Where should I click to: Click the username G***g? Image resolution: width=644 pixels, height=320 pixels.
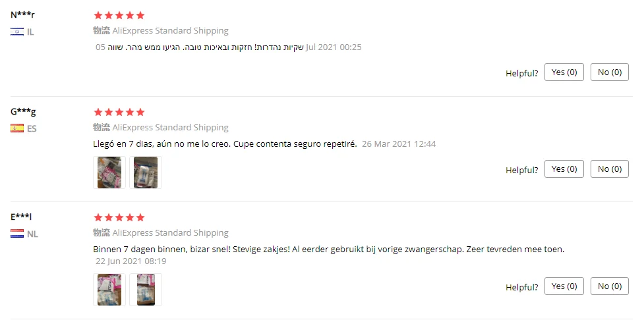(x=23, y=111)
